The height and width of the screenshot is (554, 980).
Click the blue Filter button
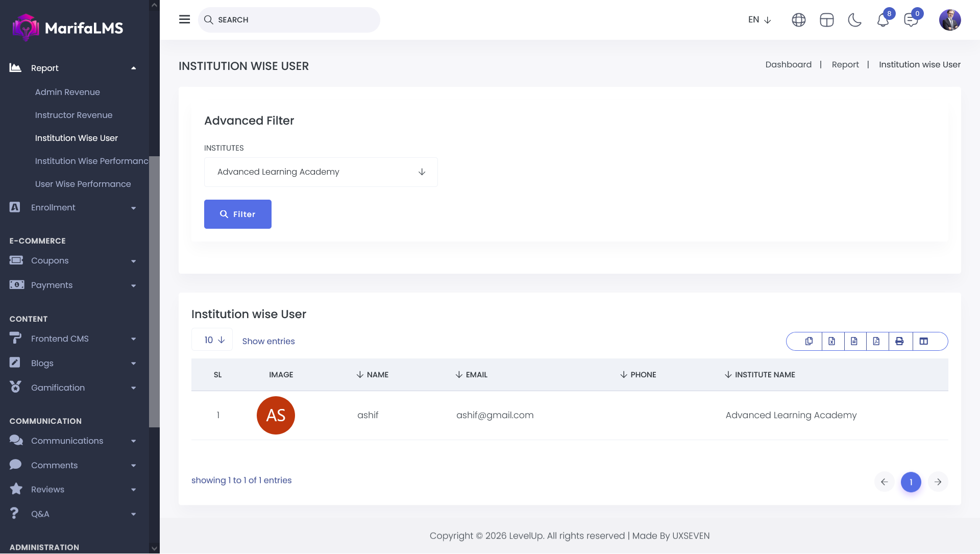pos(238,214)
